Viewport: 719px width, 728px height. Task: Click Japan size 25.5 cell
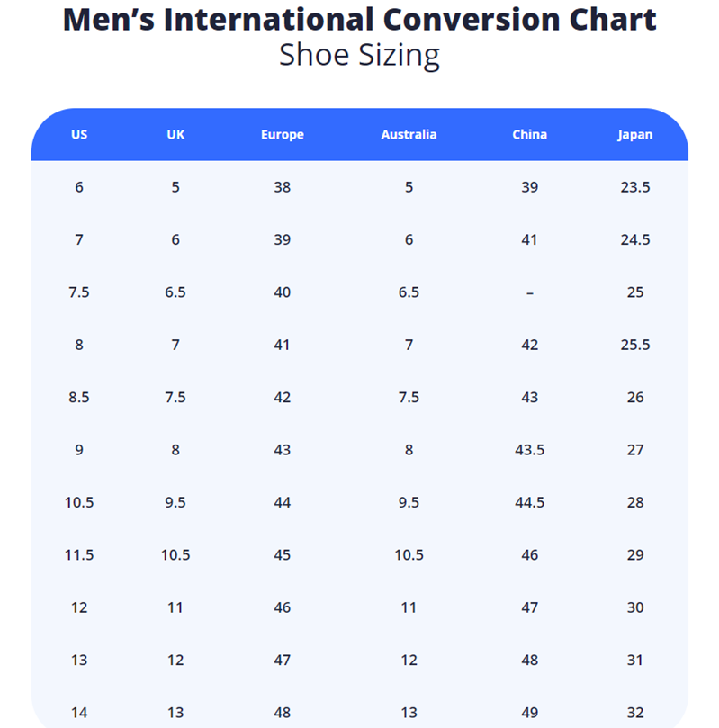(x=635, y=345)
